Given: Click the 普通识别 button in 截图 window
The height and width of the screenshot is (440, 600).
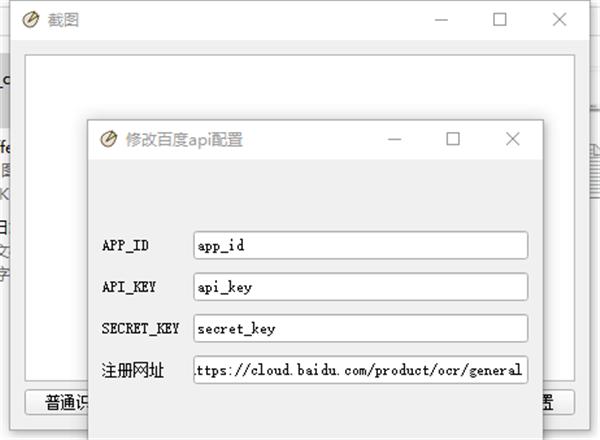Looking at the screenshot, I should [57, 402].
